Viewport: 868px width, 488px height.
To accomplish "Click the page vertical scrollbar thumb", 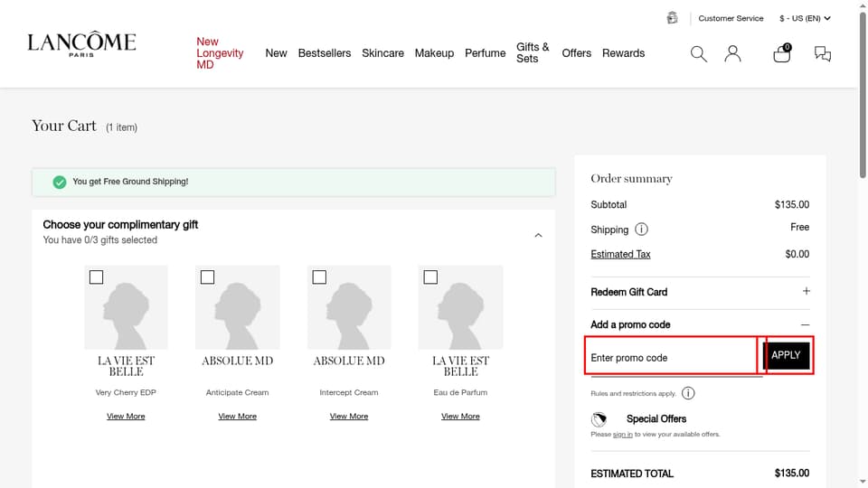I will [863, 93].
